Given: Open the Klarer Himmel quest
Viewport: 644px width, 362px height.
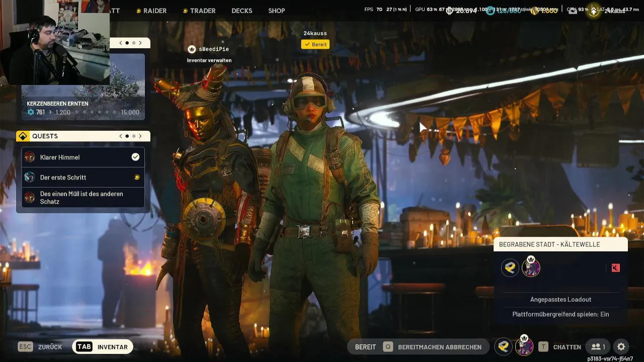Looking at the screenshot, I should [83, 157].
